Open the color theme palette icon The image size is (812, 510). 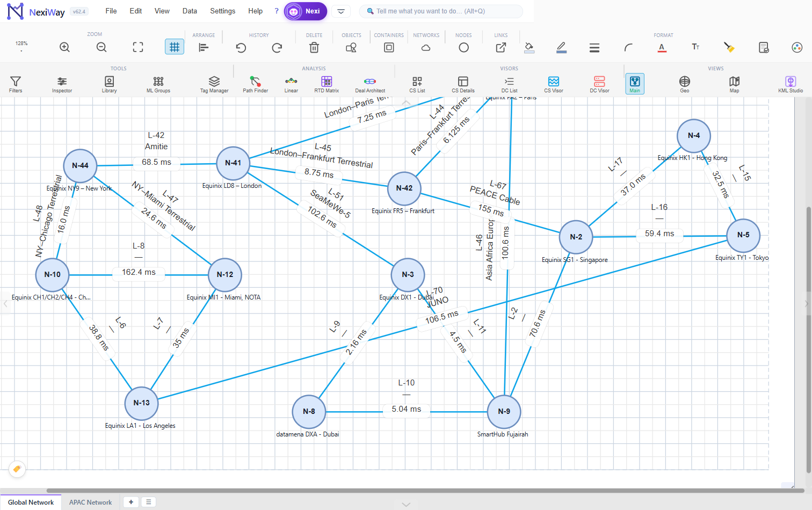[797, 47]
